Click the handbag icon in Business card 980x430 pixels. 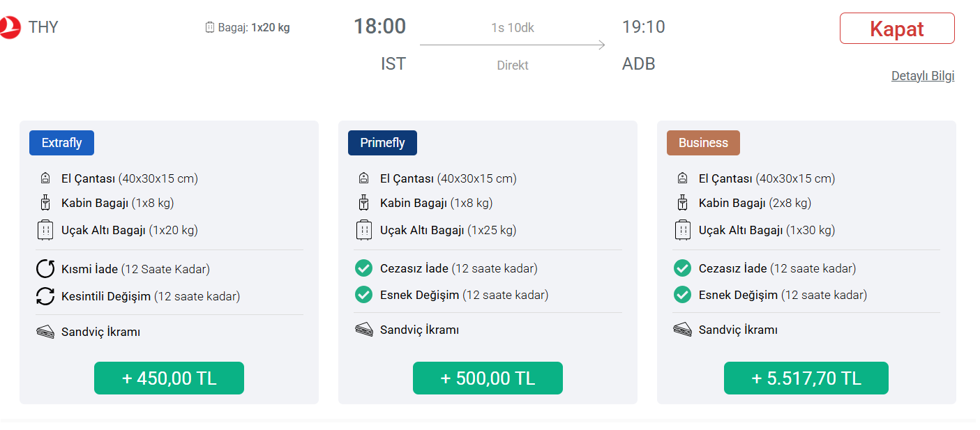(682, 178)
